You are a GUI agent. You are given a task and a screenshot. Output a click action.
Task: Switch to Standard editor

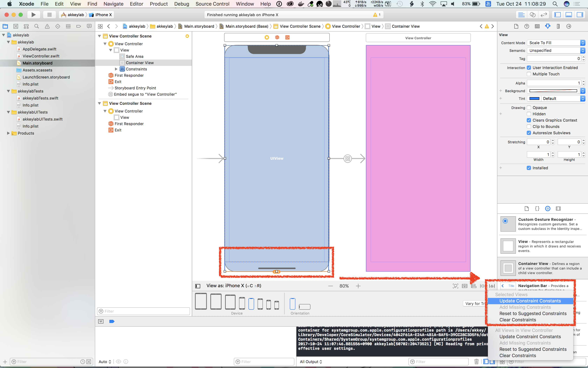[x=521, y=15]
